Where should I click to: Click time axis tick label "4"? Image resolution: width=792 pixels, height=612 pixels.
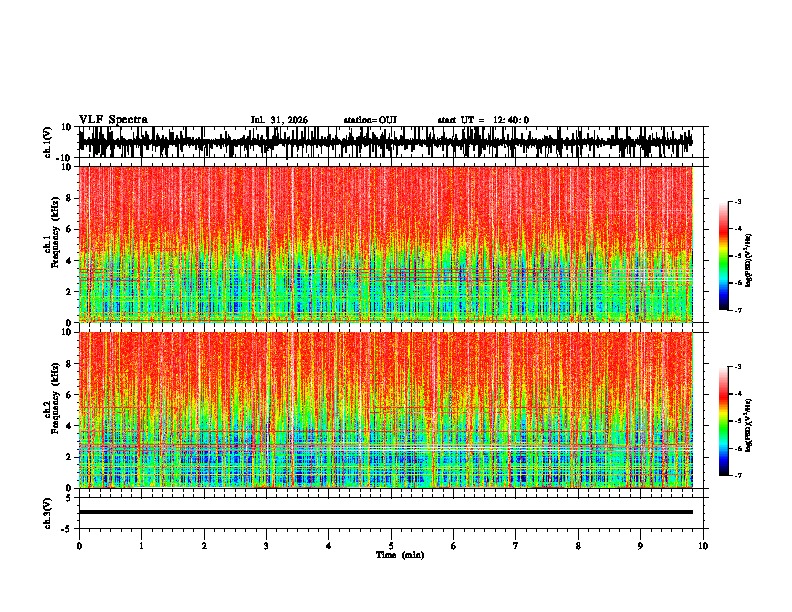click(329, 546)
